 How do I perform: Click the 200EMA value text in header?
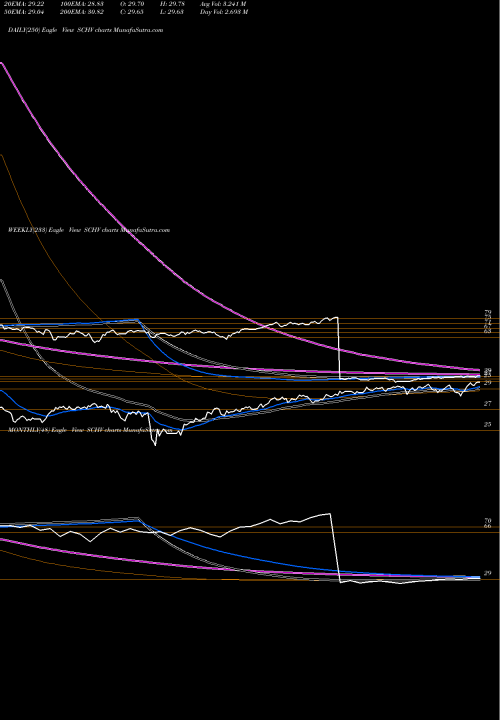84,12
